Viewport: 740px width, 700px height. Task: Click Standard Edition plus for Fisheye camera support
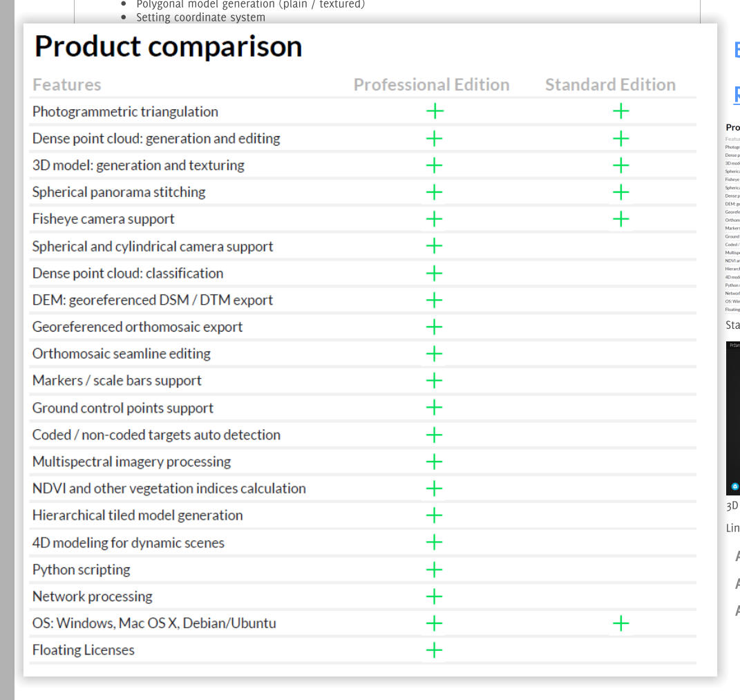click(x=620, y=219)
